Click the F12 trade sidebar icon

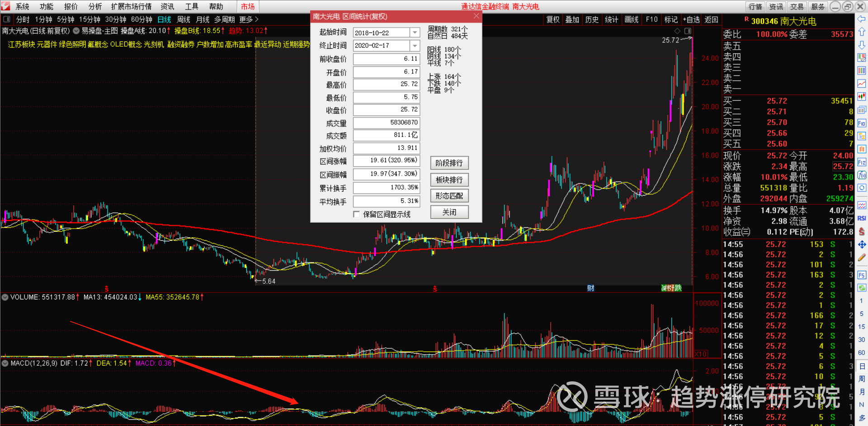pyautogui.click(x=862, y=162)
